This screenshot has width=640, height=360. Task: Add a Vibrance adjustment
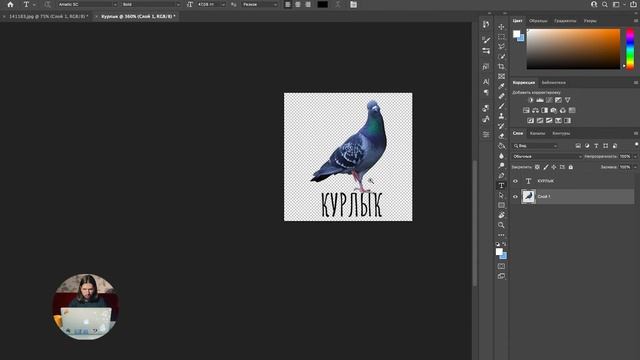pos(568,100)
